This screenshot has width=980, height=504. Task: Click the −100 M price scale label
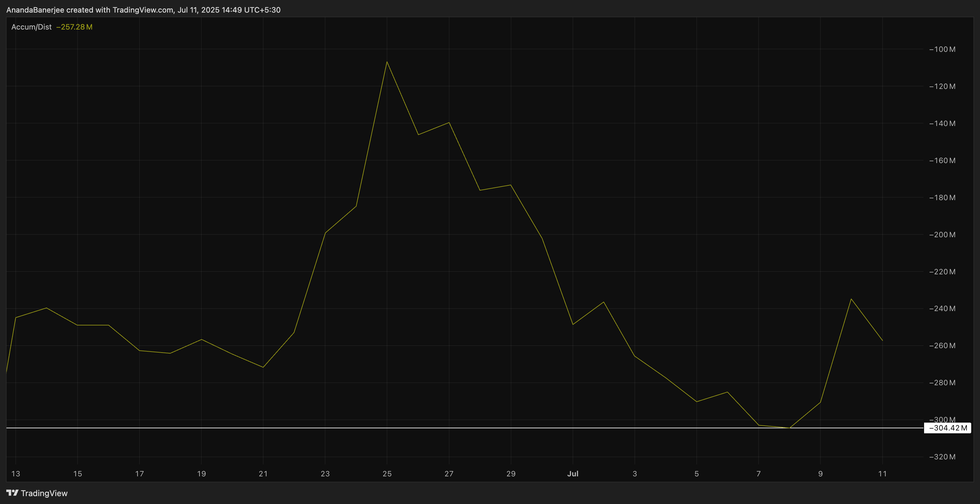click(942, 49)
